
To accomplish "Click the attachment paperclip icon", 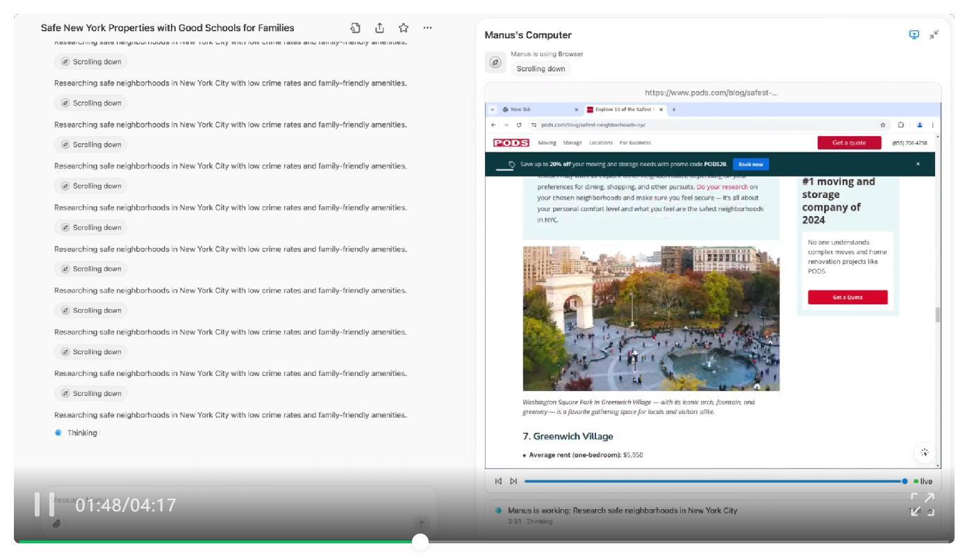I will [x=57, y=523].
